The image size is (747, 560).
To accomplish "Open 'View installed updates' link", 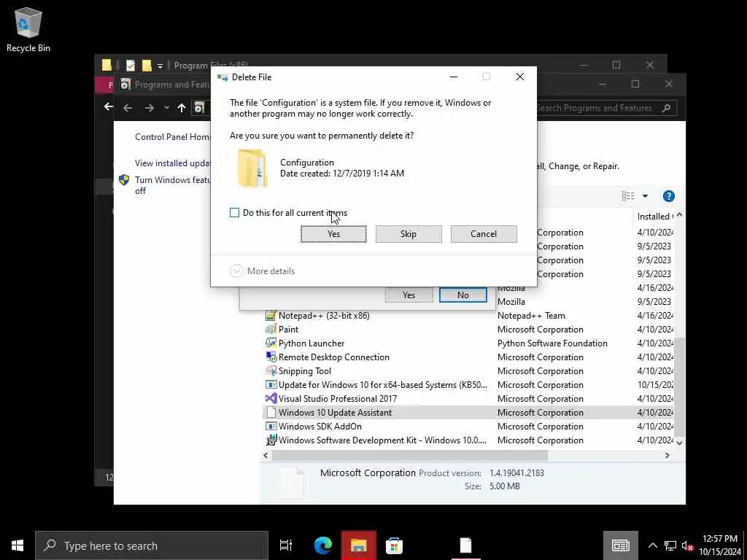I will 172,163.
